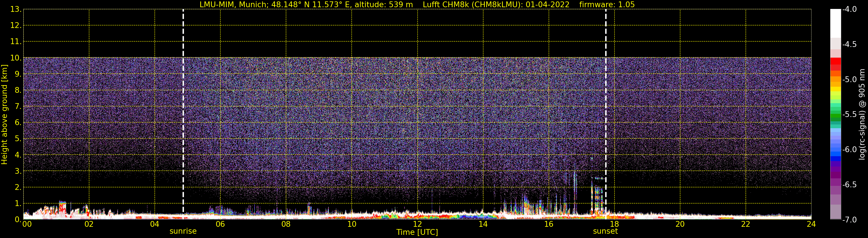Click the '22' time axis label
The image size is (868, 238).
coord(746,224)
